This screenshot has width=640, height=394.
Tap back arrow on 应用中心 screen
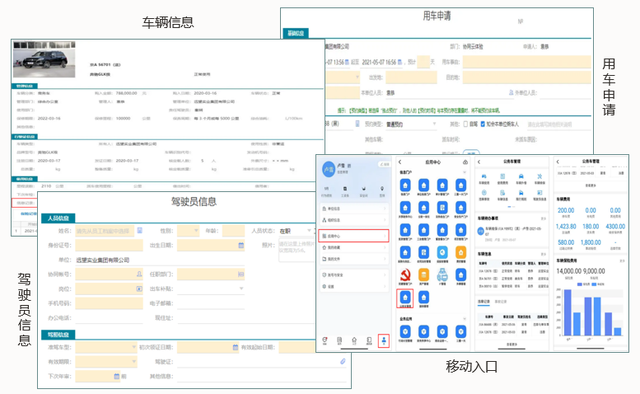pyautogui.click(x=400, y=162)
